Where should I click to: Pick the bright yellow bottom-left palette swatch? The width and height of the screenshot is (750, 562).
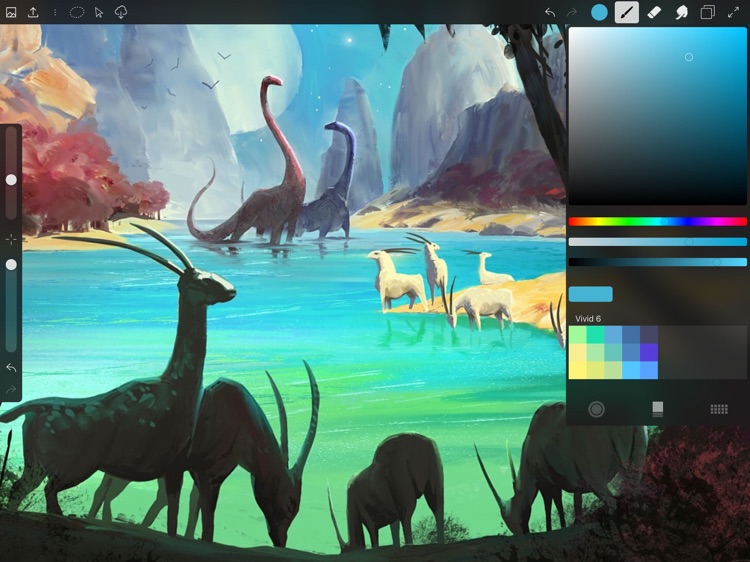(577, 370)
